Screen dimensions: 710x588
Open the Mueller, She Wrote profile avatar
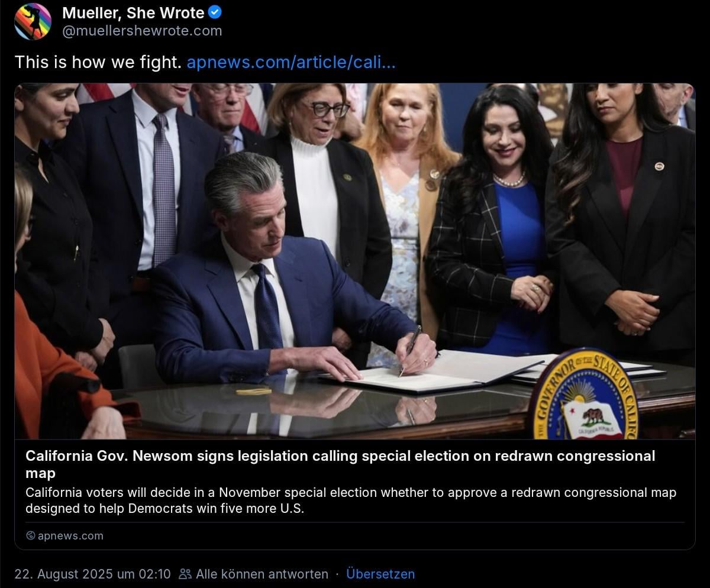pyautogui.click(x=33, y=21)
